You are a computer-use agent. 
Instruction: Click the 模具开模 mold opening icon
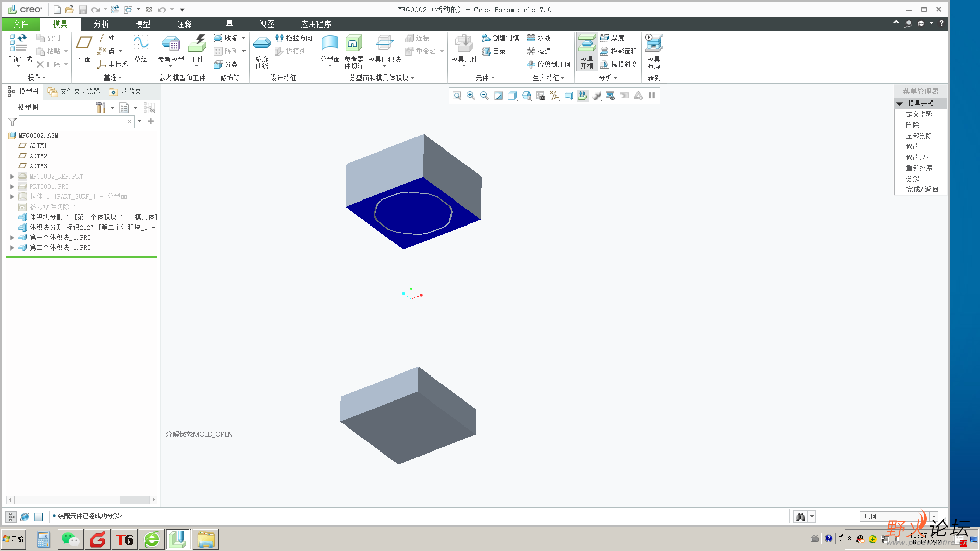587,51
